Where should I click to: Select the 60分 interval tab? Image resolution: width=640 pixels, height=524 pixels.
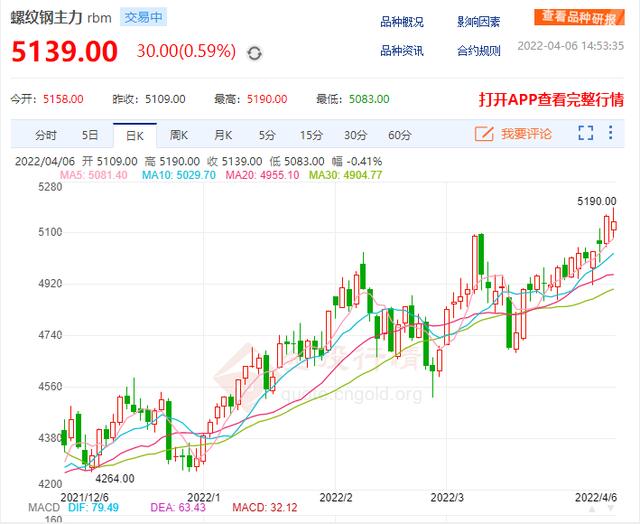(x=399, y=134)
